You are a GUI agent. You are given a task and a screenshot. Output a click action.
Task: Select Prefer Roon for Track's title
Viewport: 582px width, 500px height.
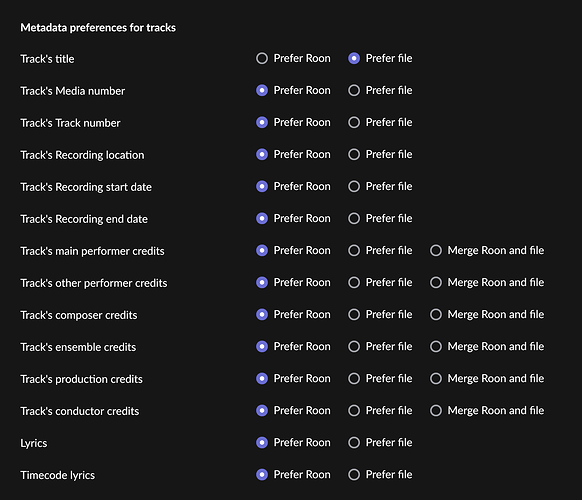click(x=262, y=58)
